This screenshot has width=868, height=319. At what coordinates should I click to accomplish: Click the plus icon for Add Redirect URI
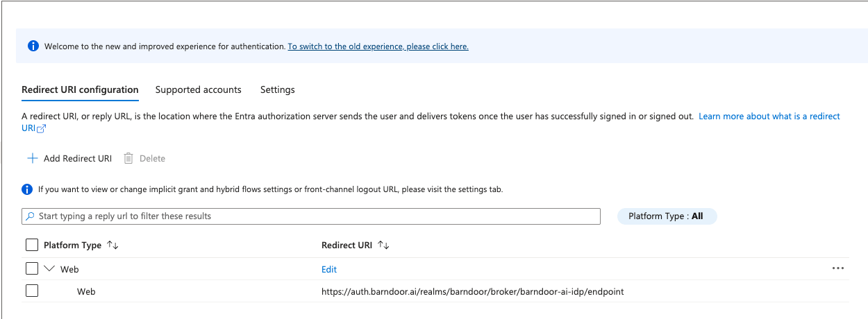click(32, 158)
